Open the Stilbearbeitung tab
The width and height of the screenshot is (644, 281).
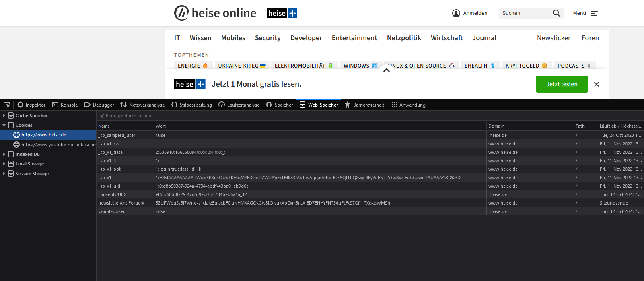(x=191, y=105)
